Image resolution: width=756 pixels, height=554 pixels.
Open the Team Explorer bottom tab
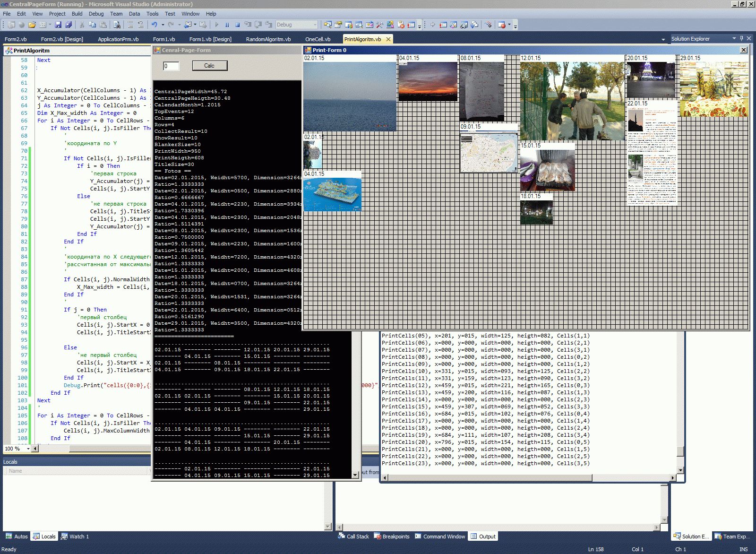[x=733, y=537]
